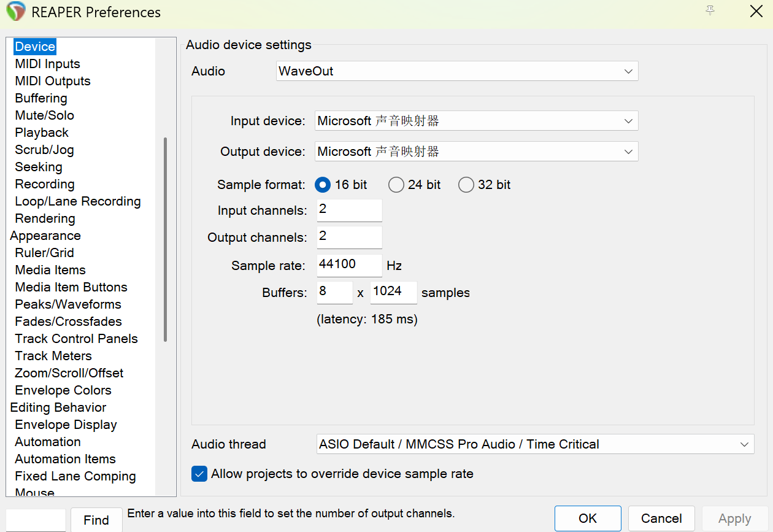Open MIDI Inputs preferences page
Screen dimensions: 773x532
tap(47, 64)
